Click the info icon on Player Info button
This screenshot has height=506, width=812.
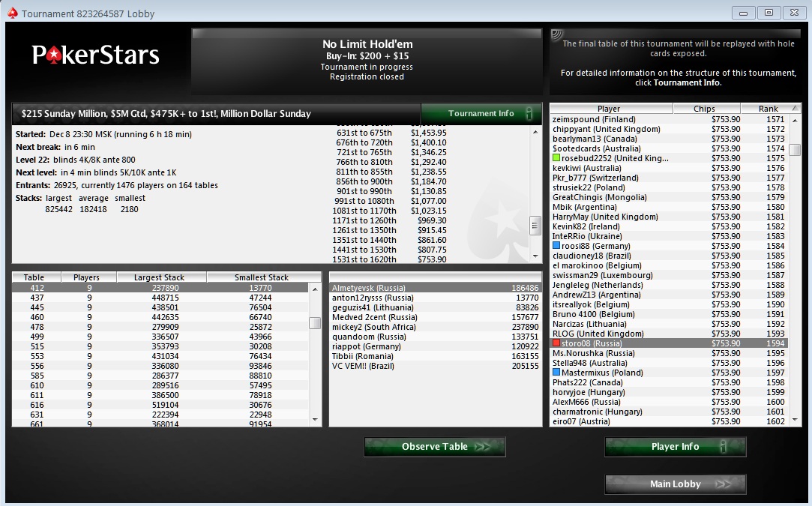pos(723,447)
